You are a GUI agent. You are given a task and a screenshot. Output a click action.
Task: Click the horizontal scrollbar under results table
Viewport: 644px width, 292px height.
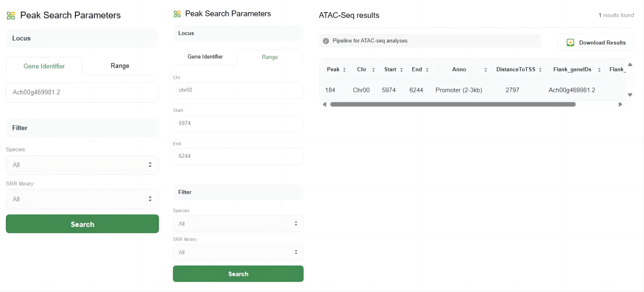[x=453, y=104]
